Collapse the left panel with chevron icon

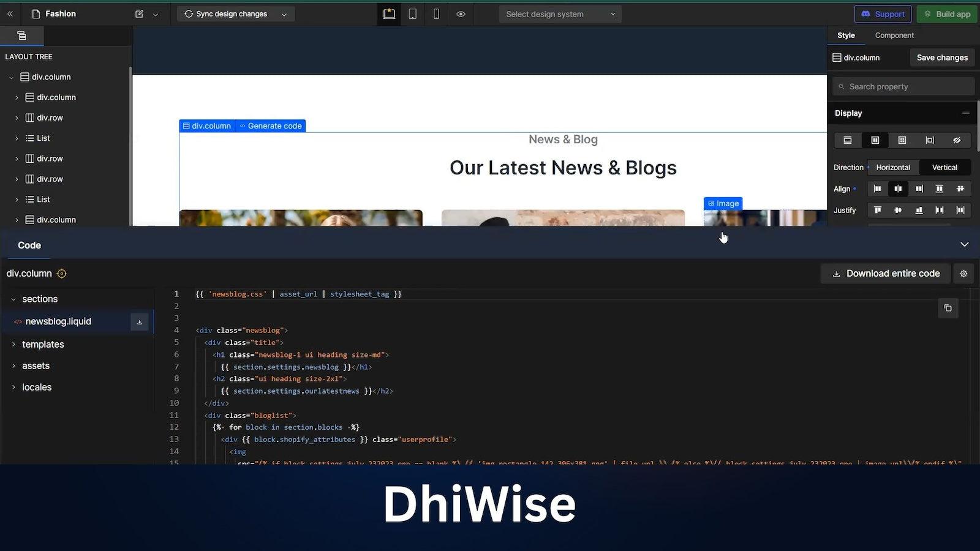click(x=9, y=13)
